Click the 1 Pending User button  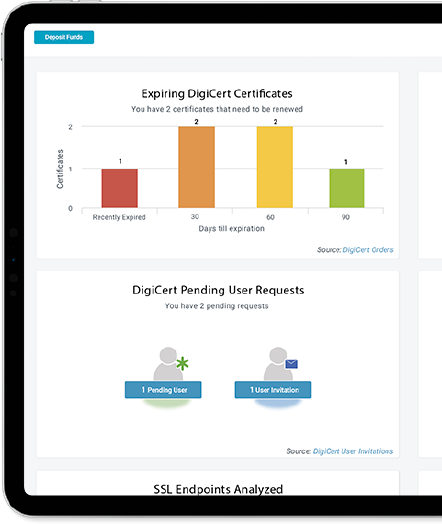tap(163, 390)
